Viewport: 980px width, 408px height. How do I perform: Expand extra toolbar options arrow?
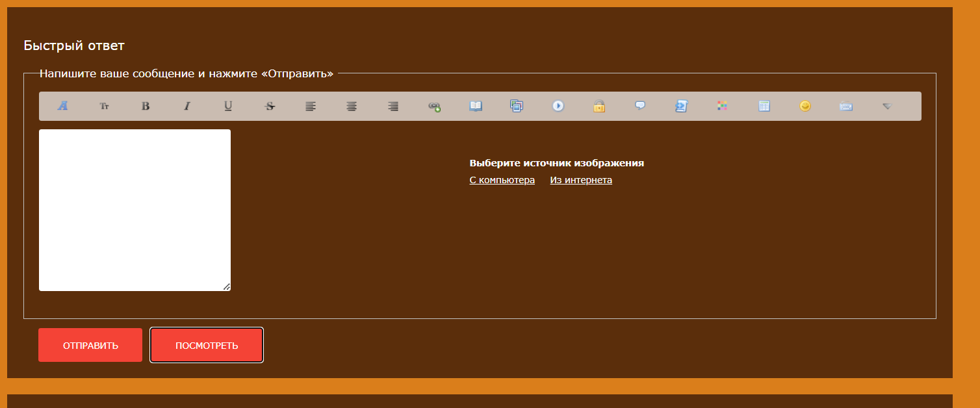887,106
